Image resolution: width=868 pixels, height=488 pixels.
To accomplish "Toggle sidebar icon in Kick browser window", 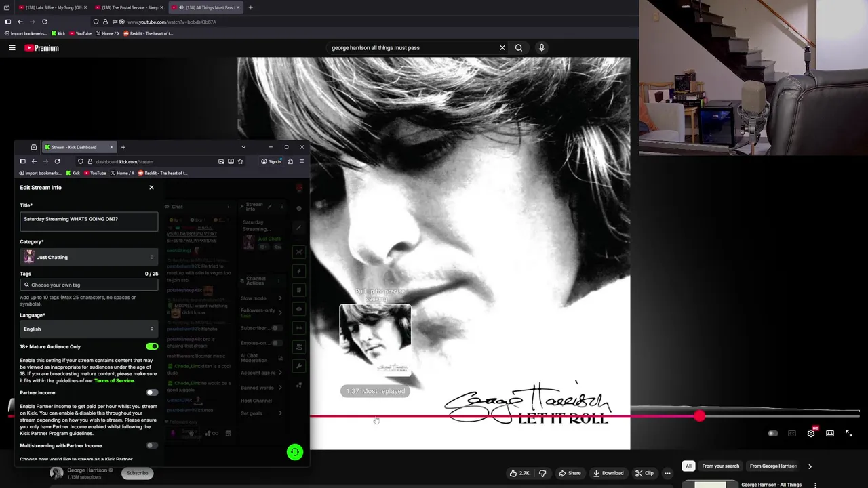I will coord(22,161).
